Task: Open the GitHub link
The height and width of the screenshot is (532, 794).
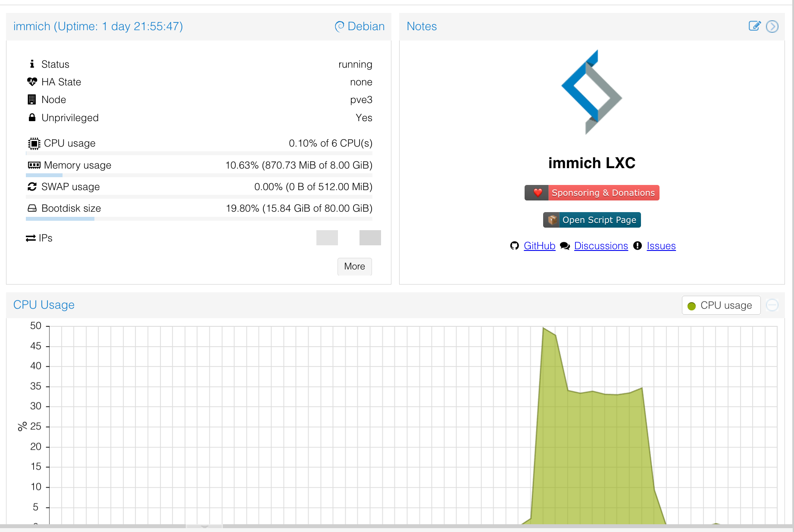Action: 539,246
